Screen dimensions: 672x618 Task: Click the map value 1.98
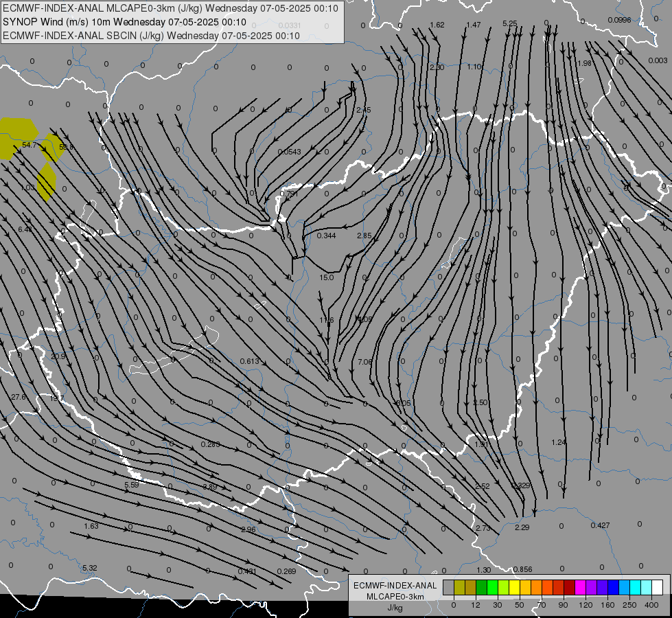(585, 63)
